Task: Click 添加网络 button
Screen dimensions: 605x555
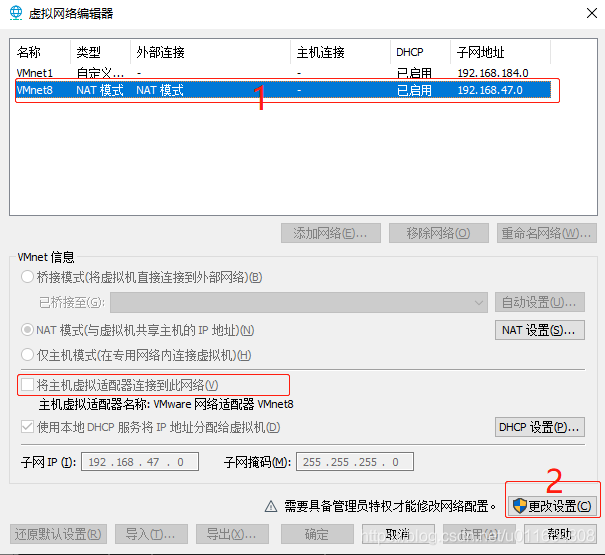Action: [x=331, y=233]
